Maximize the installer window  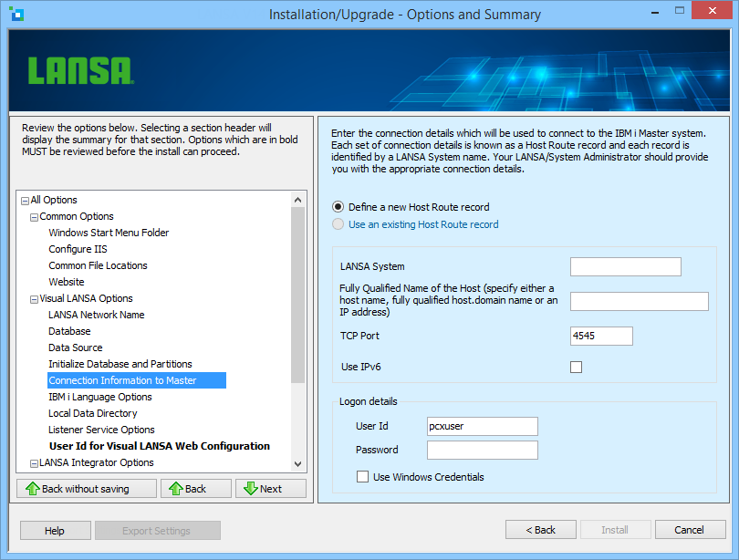679,11
